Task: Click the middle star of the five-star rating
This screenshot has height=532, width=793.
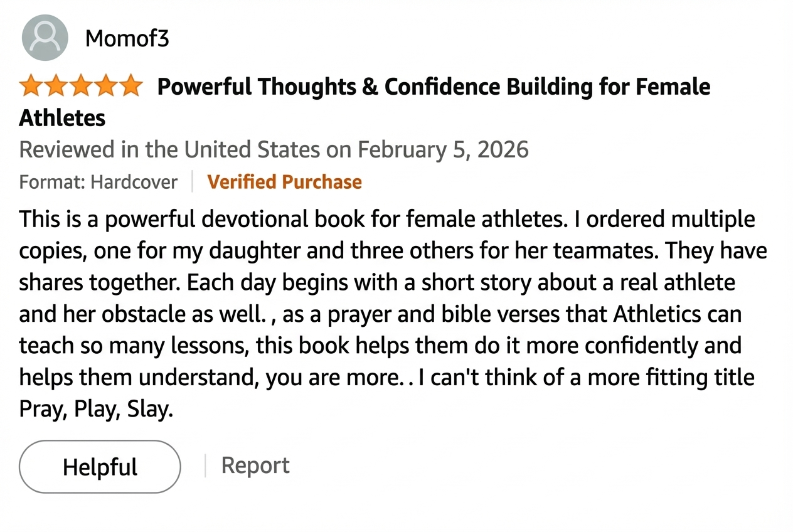Action: pyautogui.click(x=81, y=85)
